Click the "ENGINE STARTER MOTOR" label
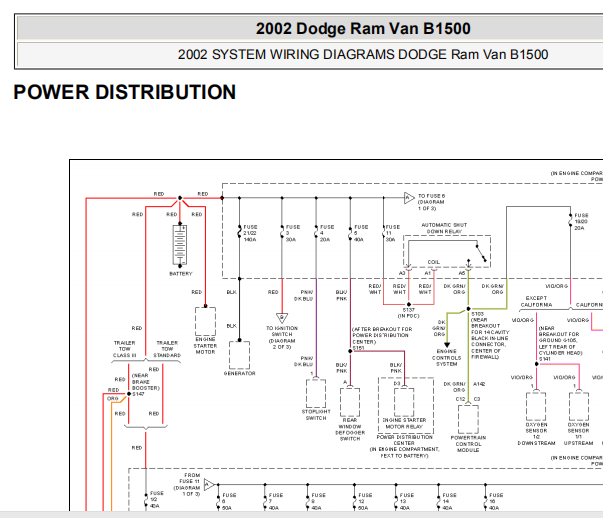The width and height of the screenshot is (603, 518). [x=205, y=346]
